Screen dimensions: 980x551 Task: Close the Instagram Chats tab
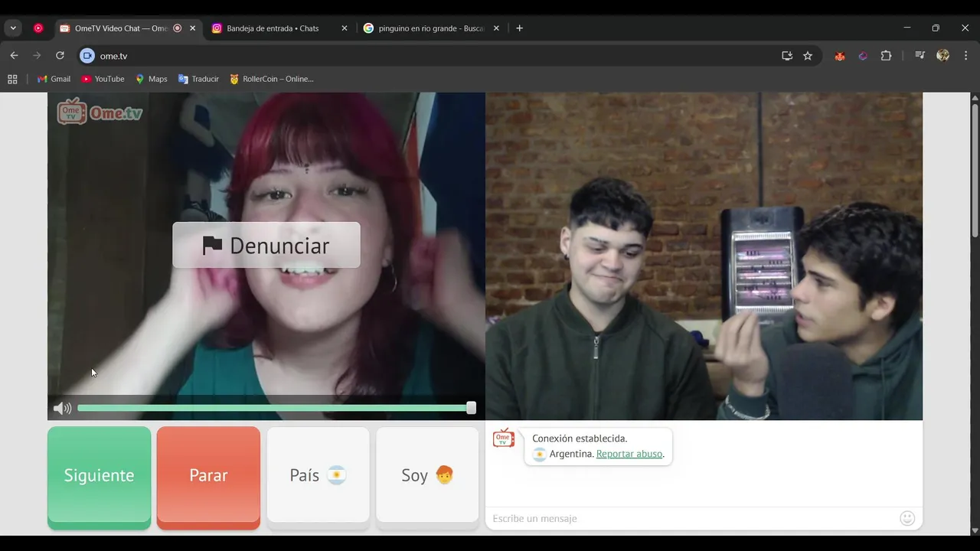pos(344,28)
